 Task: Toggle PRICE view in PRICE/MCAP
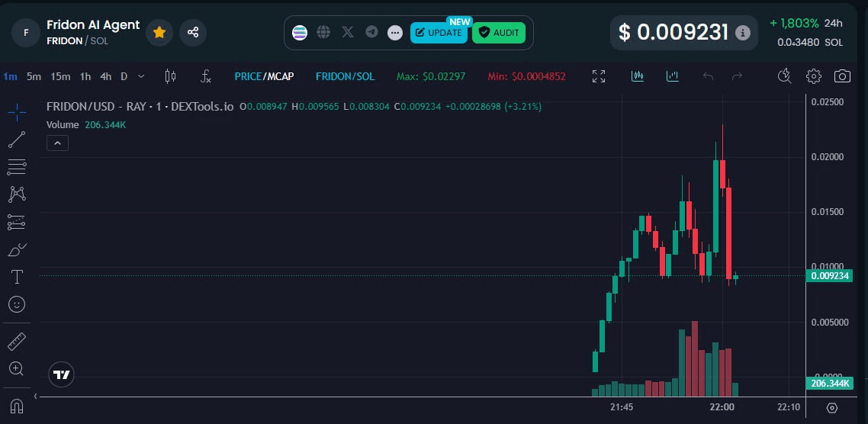247,76
